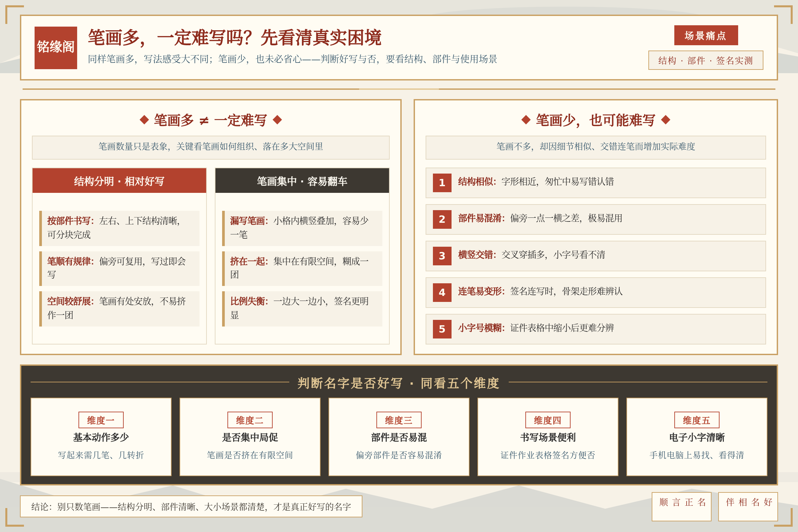Click the 空间较舒展 item
798x532 pixels.
119,309
